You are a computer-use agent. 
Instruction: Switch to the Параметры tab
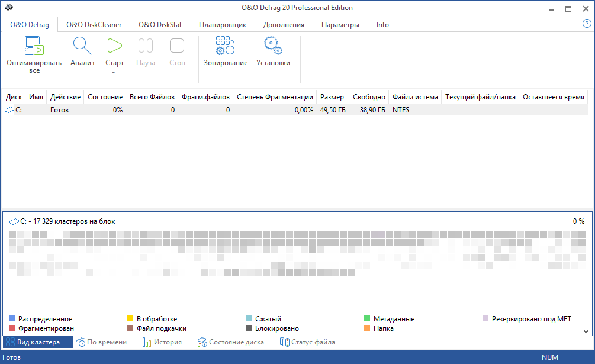[x=340, y=25]
